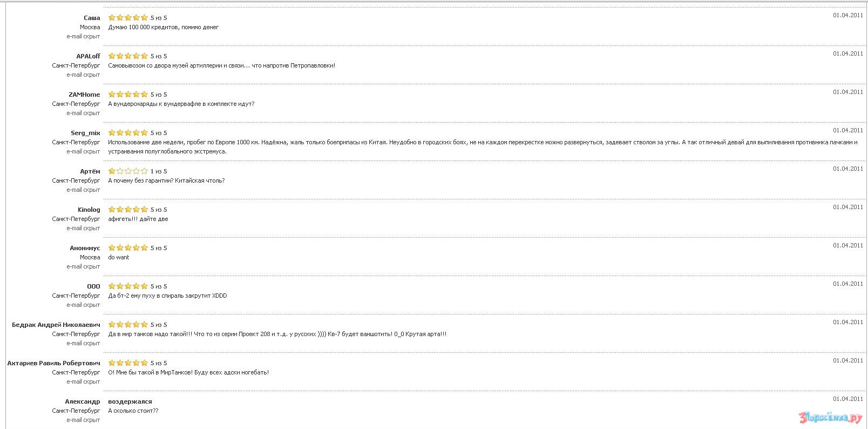Click the Александр reviewer name
This screenshot has height=429, width=868.
83,401
